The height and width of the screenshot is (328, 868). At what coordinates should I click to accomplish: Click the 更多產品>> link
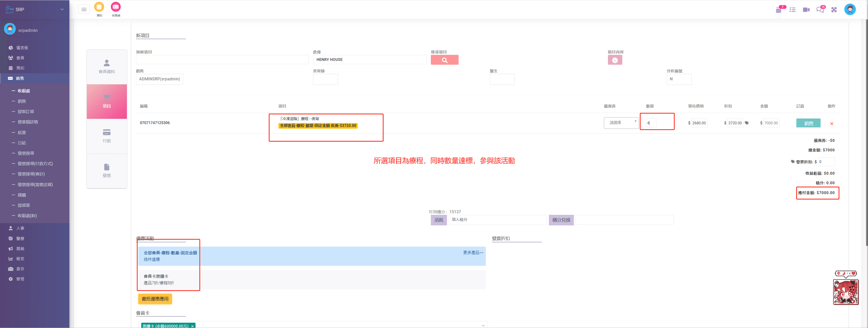473,252
